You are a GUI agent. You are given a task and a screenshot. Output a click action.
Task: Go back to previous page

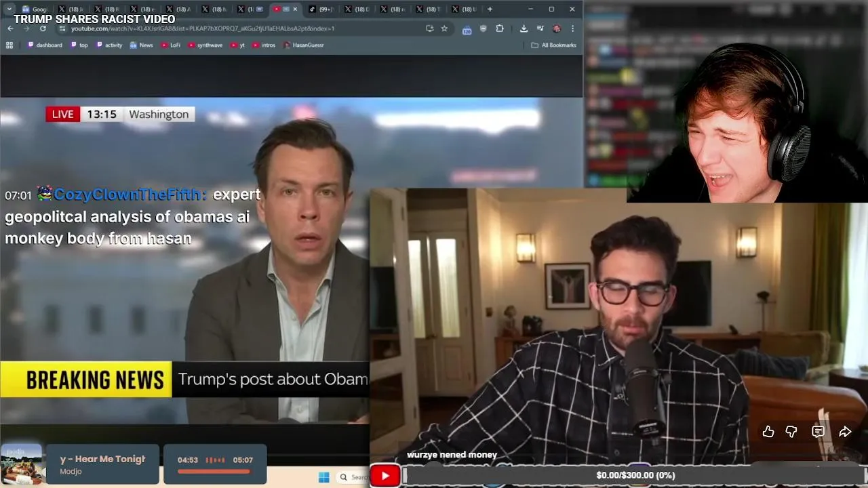coord(10,28)
